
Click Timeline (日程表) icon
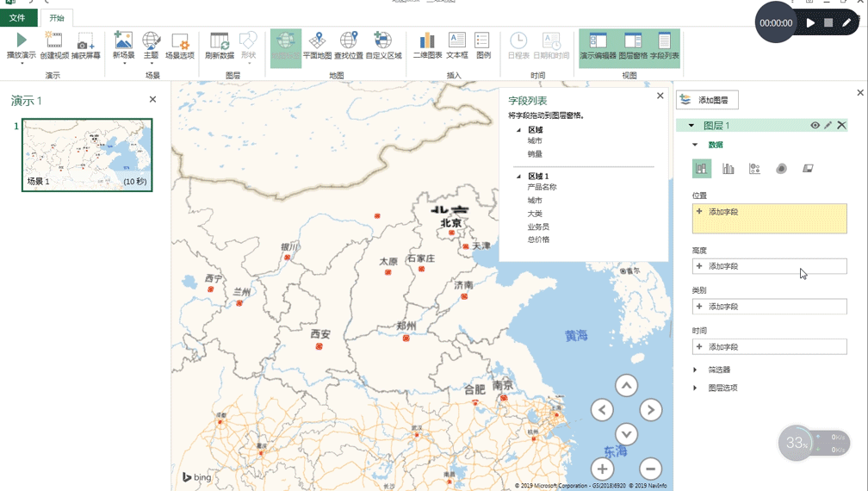pos(518,40)
